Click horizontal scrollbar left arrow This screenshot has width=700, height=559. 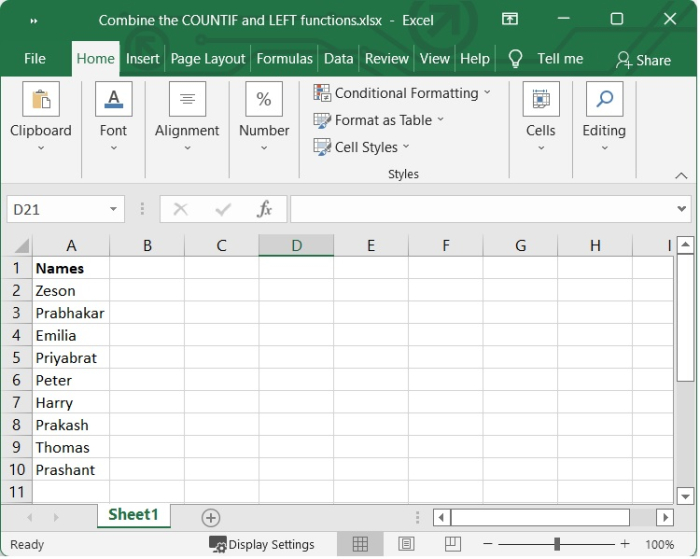(x=442, y=517)
